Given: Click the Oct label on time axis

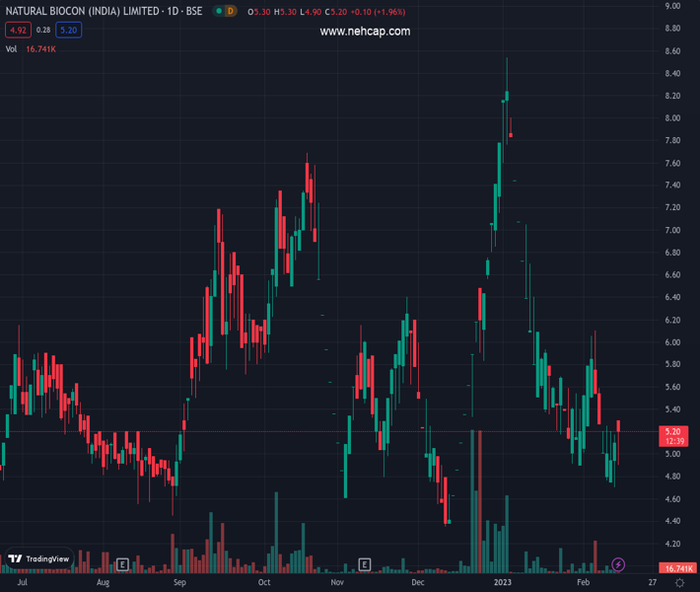Looking at the screenshot, I should coord(263,583).
